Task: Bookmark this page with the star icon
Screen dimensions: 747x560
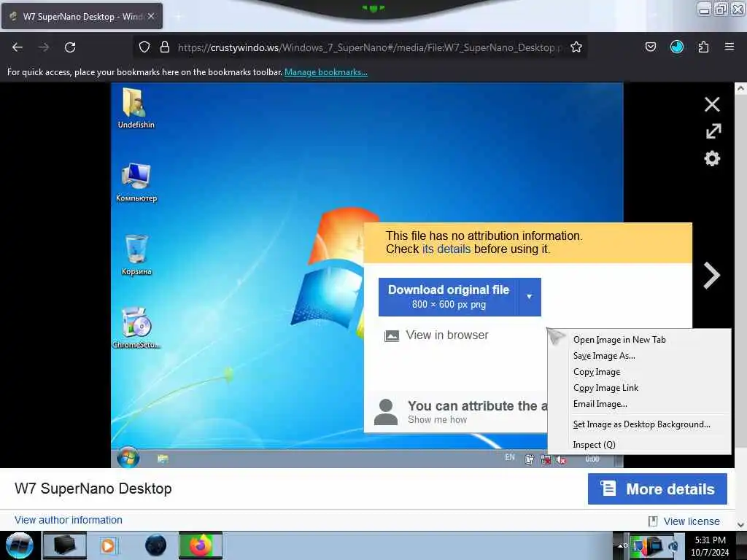Action: tap(576, 47)
